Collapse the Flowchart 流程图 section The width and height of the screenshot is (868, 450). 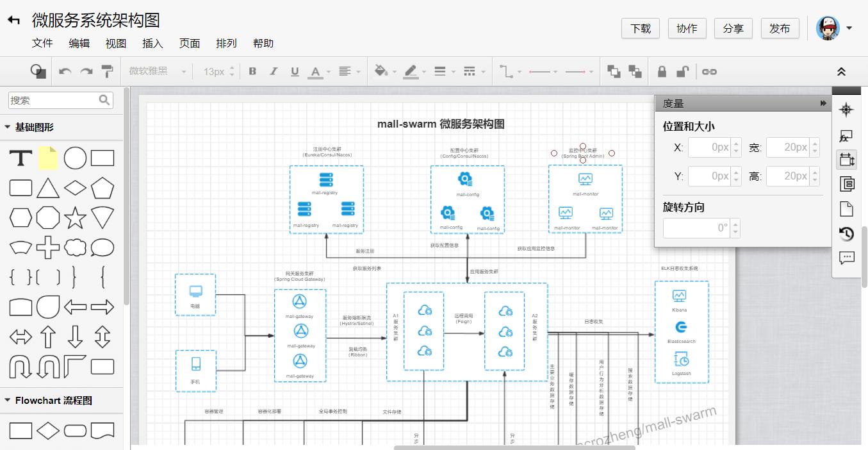[8, 400]
